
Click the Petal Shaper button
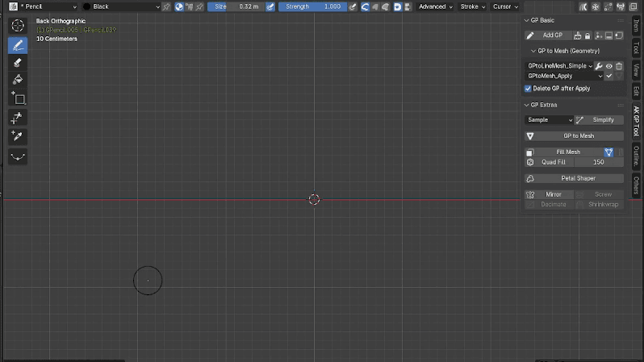pyautogui.click(x=574, y=178)
